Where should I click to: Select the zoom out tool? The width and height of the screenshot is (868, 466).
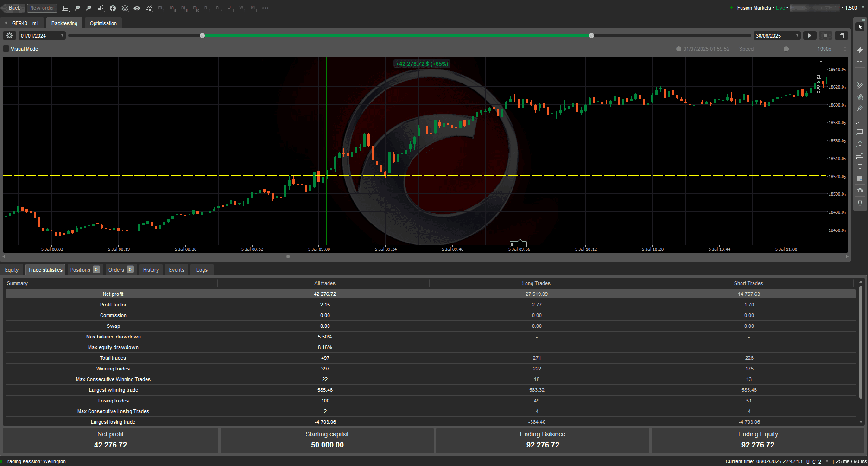77,8
